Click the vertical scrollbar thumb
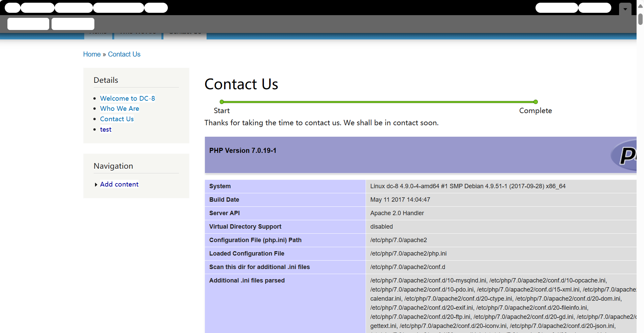644x333 pixels. point(640,19)
